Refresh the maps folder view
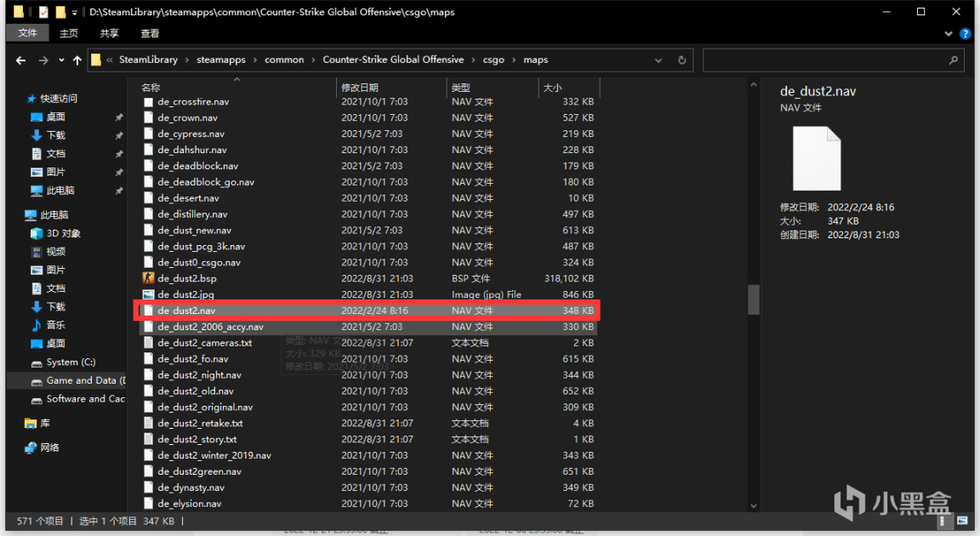Screen dimensions: 980x536 (682, 60)
